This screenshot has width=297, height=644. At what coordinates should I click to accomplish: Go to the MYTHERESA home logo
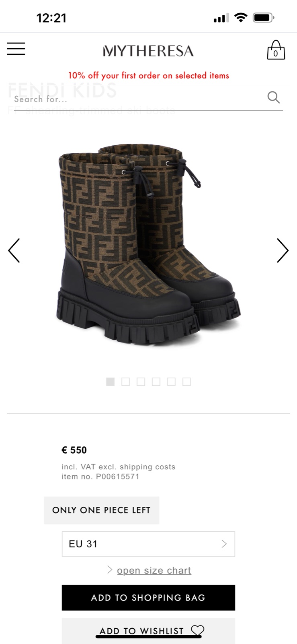point(148,51)
